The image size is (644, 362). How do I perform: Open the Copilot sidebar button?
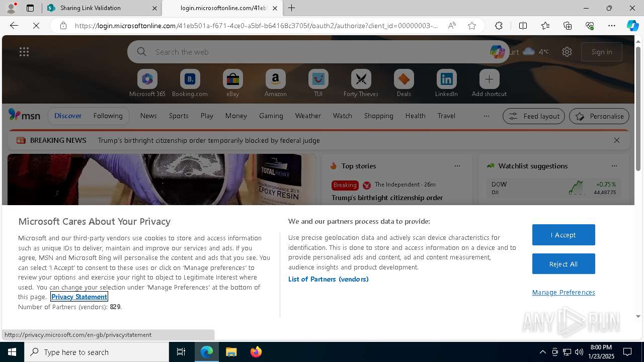(x=632, y=26)
